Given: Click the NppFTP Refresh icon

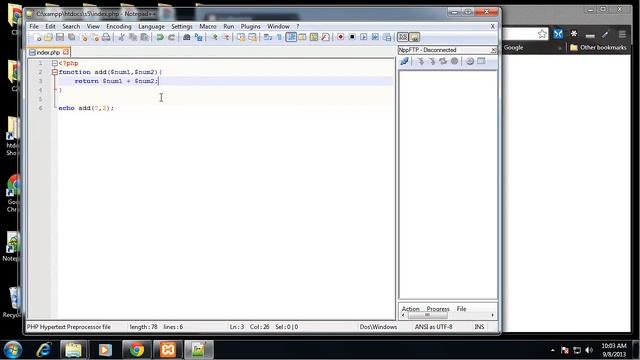Looking at the screenshot, I should [x=443, y=61].
